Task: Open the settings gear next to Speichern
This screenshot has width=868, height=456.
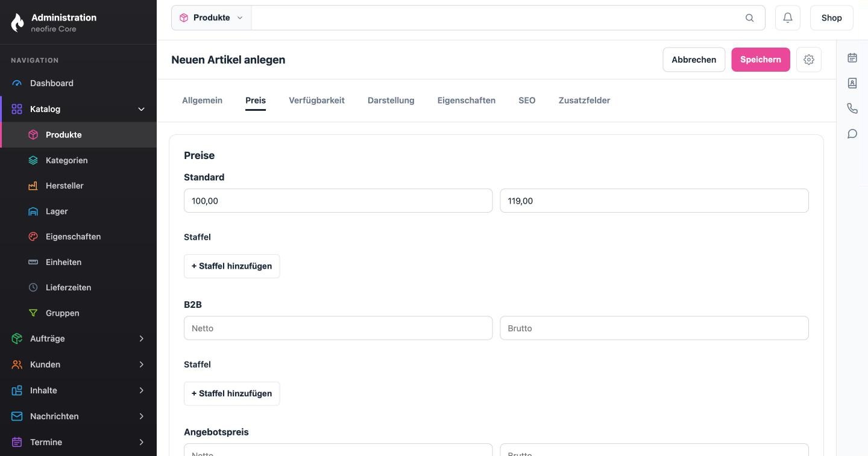Action: [x=809, y=60]
